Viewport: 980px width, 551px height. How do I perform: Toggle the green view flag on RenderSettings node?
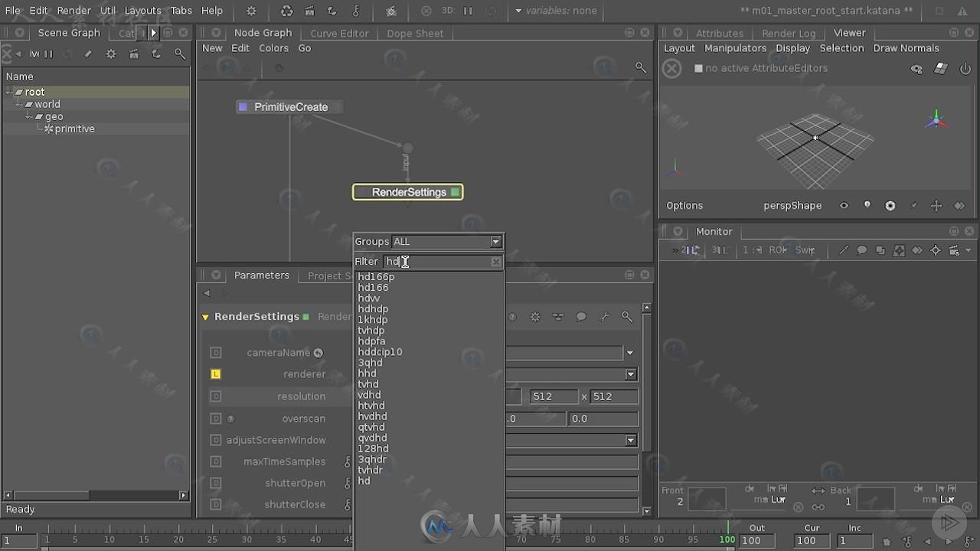coord(455,192)
